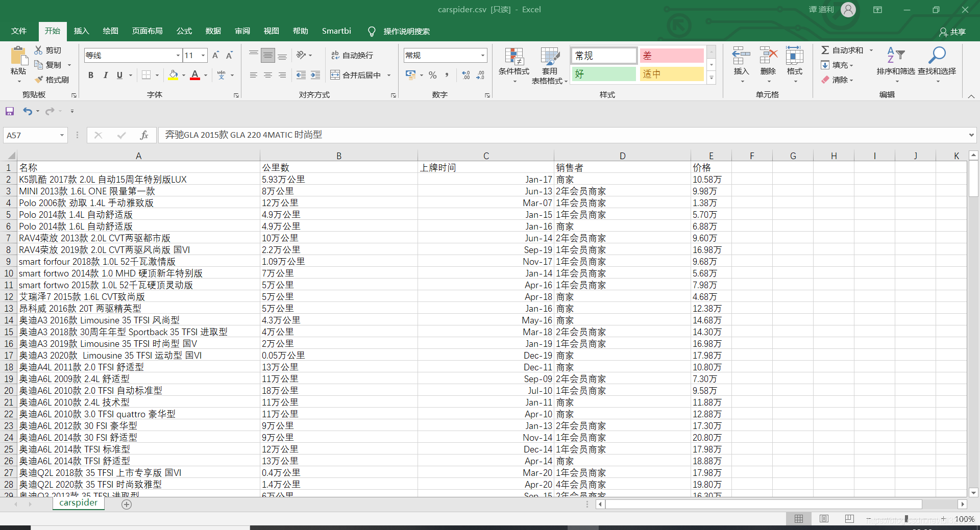The width and height of the screenshot is (980, 530).
Task: Open the cell borders icon
Action: [146, 75]
